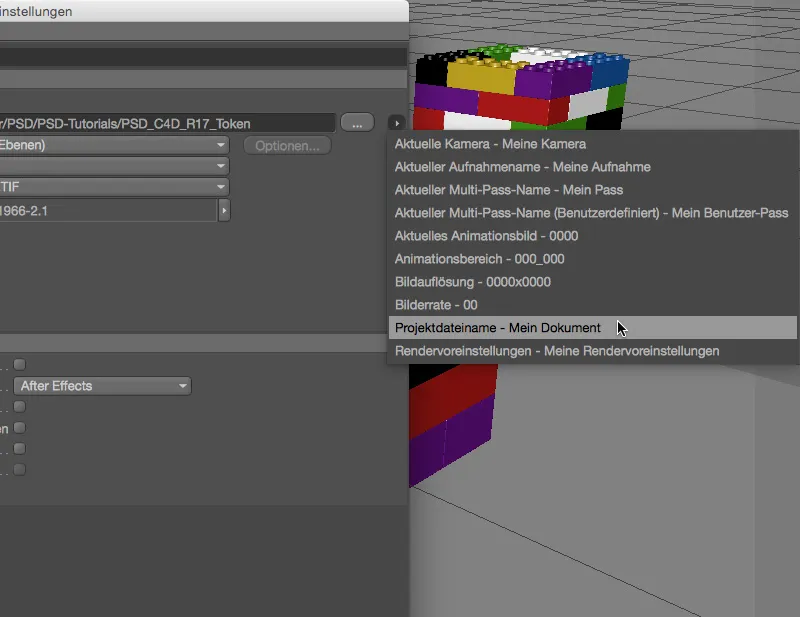
Task: Open the format dropdown ending in Ebenen)
Action: tap(114, 145)
